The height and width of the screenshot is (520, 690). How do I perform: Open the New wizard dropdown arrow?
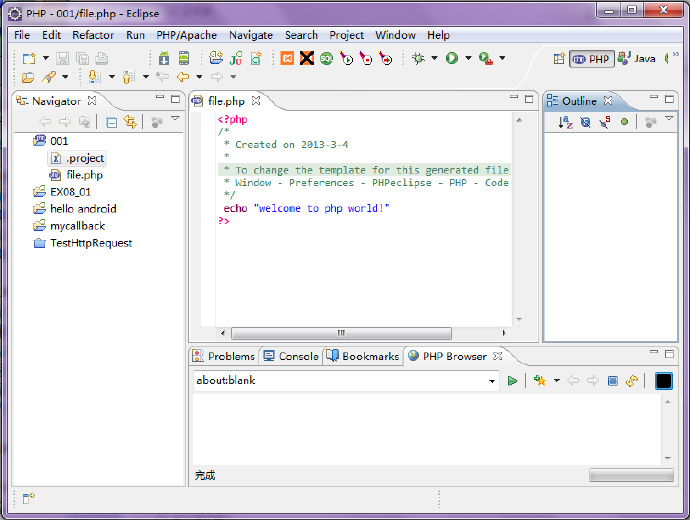click(x=46, y=58)
